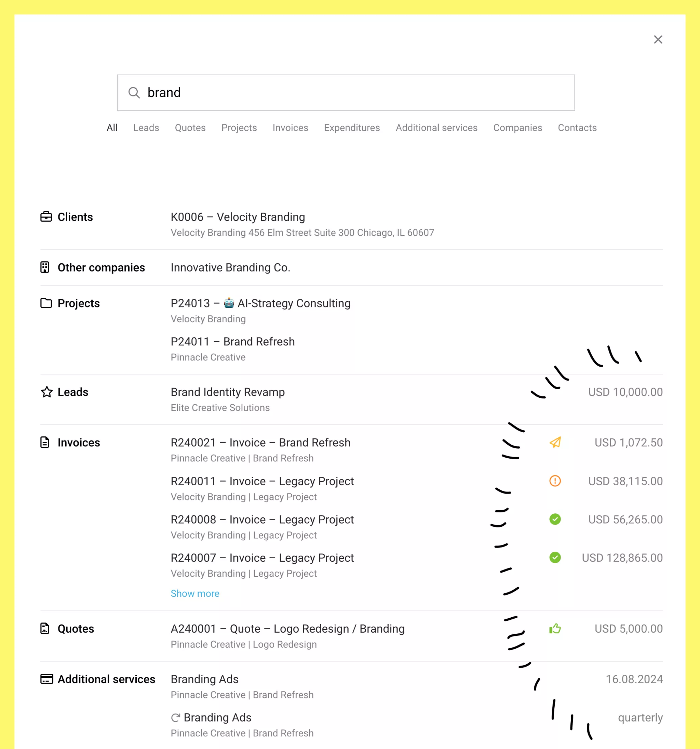Click Velocity Branding under project P24013
700x749 pixels.
coord(208,319)
